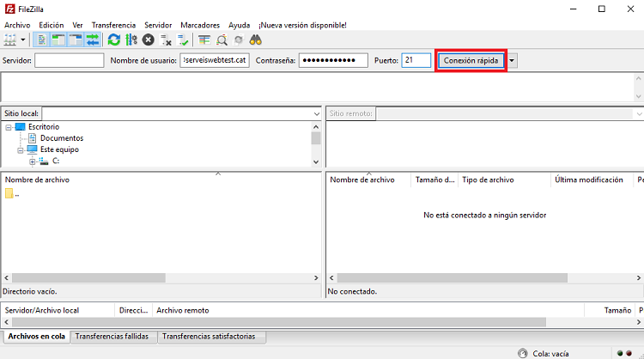The image size is (644, 359).
Task: Select Este equipo in the tree
Action: pos(59,150)
